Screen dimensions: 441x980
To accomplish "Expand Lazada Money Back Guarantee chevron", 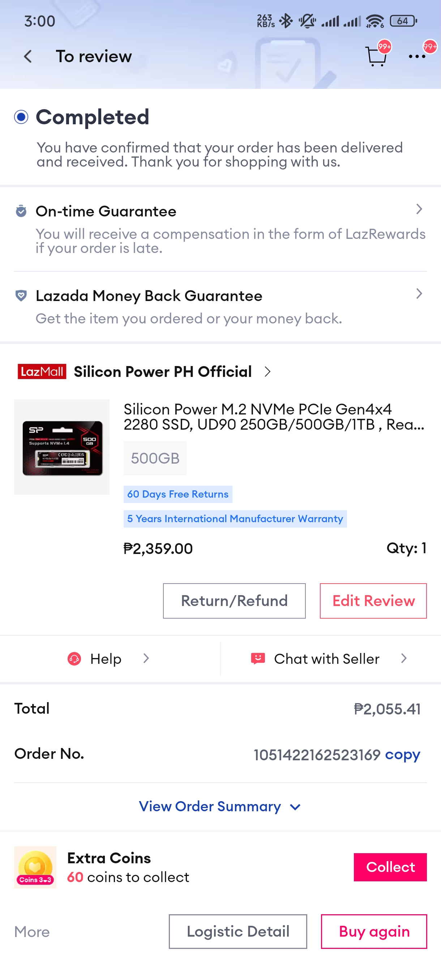I will point(419,294).
